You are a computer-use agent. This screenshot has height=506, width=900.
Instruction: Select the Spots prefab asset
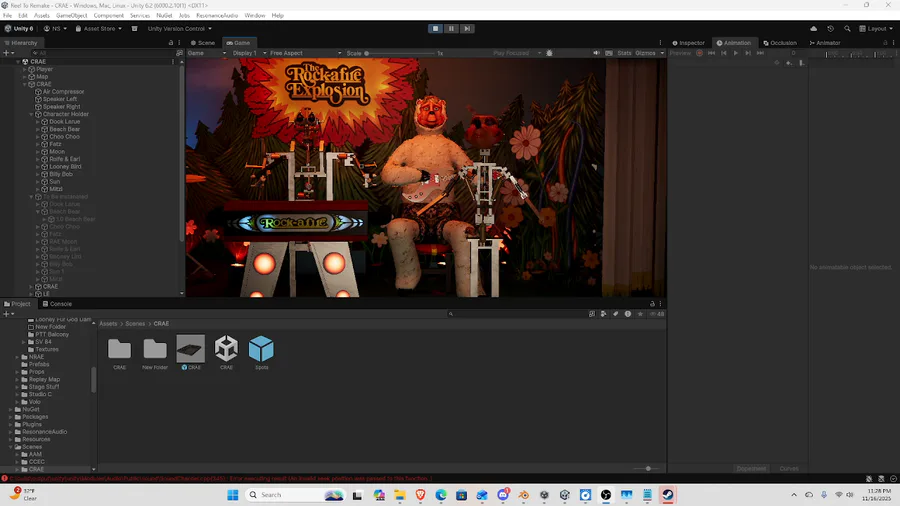point(261,352)
